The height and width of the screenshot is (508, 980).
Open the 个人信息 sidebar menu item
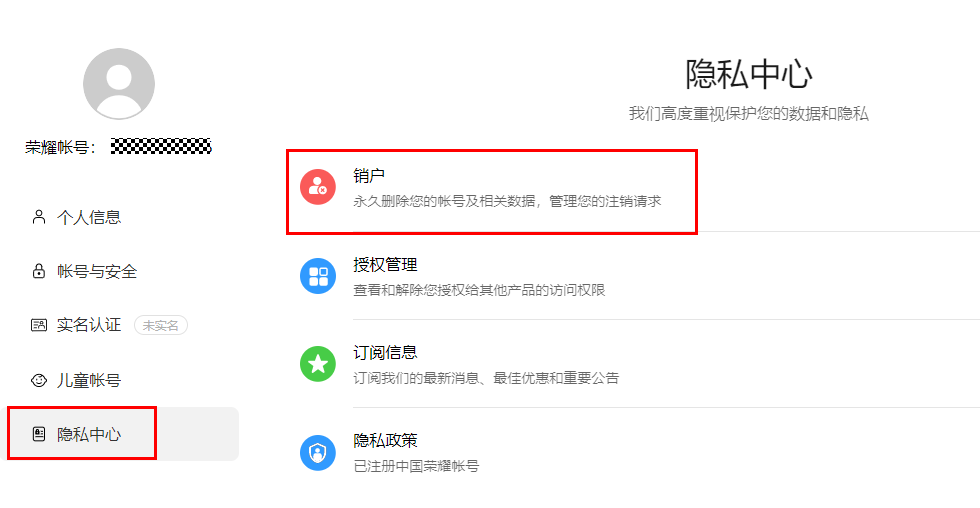(122, 217)
